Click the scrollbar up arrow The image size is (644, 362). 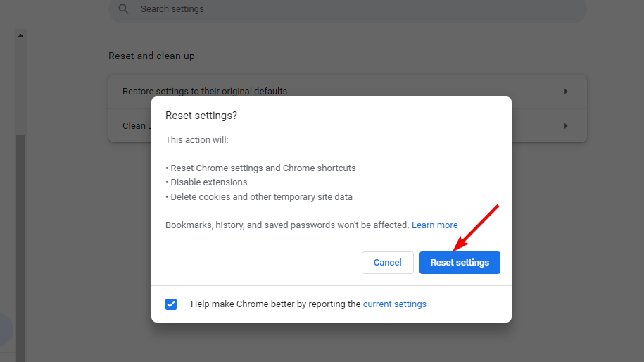[x=20, y=35]
